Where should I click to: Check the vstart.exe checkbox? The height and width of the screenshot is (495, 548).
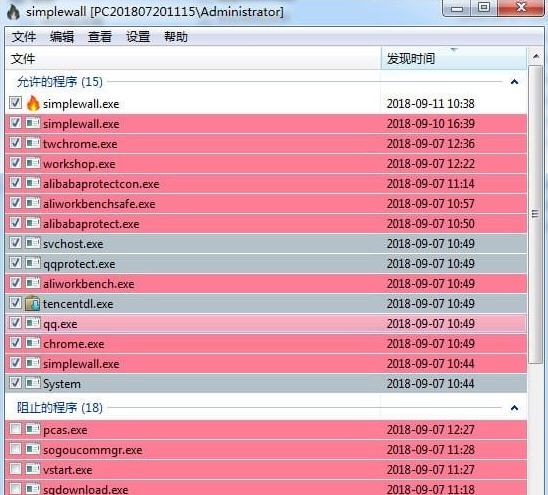pyautogui.click(x=15, y=469)
